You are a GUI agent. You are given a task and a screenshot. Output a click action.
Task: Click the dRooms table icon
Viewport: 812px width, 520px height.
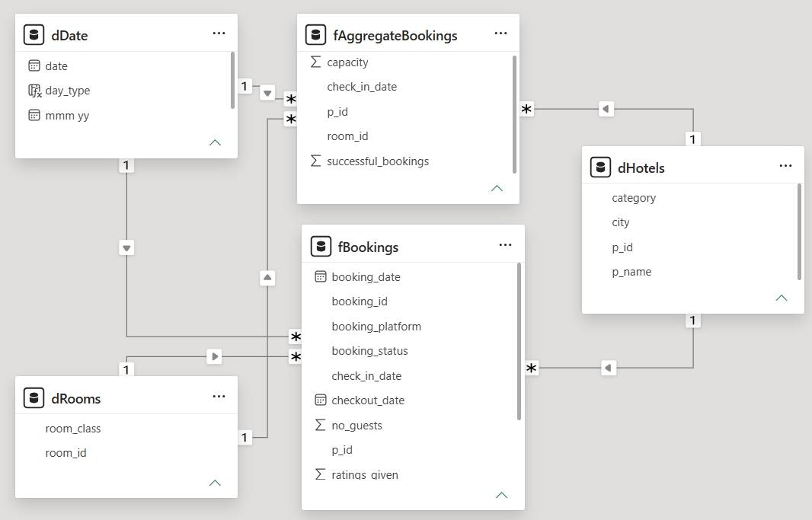tap(34, 398)
